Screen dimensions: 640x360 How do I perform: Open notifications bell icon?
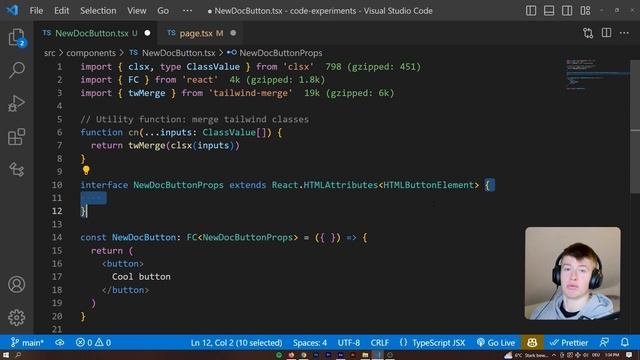click(x=624, y=342)
